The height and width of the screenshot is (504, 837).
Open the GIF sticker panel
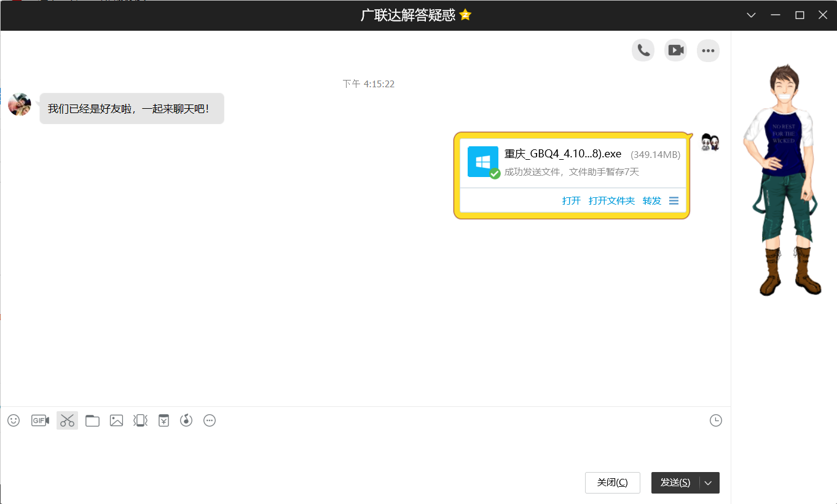(40, 420)
